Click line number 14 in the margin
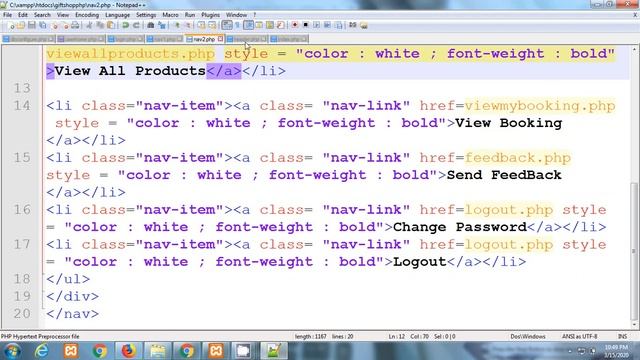Screen dimensions: 640x360 [x=22, y=106]
